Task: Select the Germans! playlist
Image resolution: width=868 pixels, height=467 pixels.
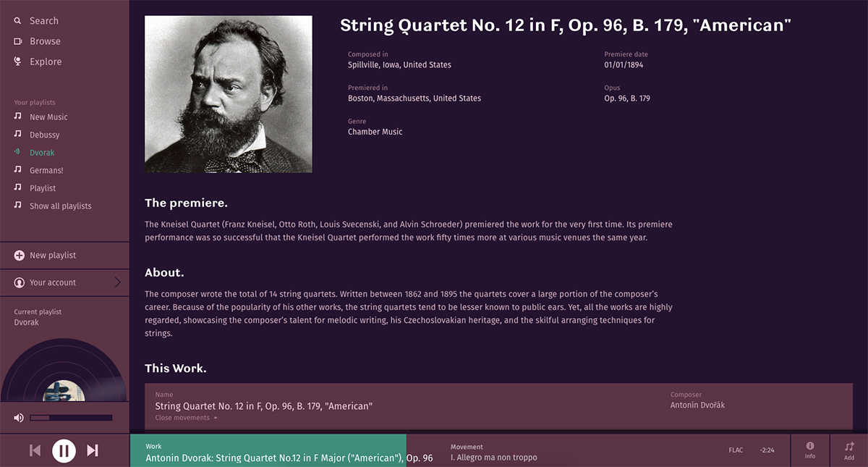Action: point(46,171)
